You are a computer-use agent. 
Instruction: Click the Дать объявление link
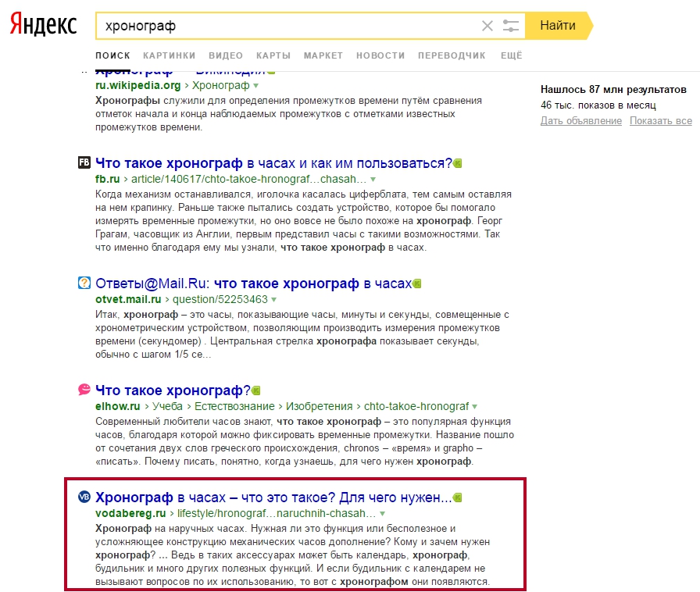tap(580, 120)
